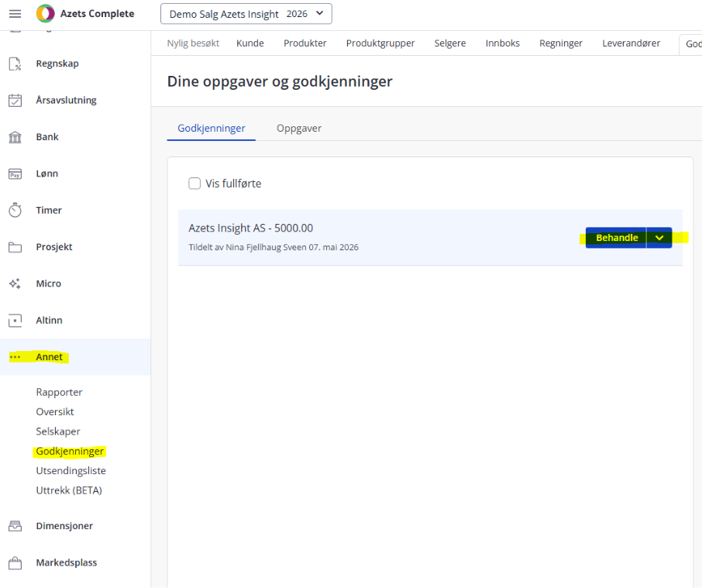
Task: Click the Dimensjoner tray icon
Action: click(15, 526)
